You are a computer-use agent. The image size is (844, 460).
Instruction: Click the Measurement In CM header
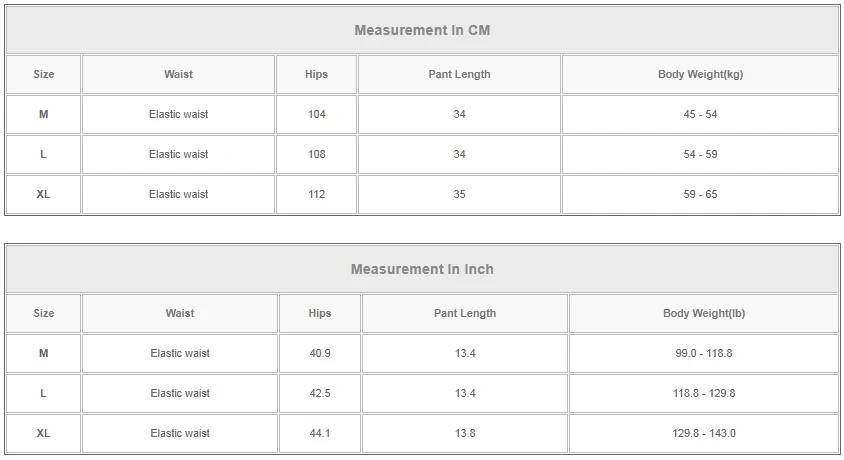pos(422,30)
